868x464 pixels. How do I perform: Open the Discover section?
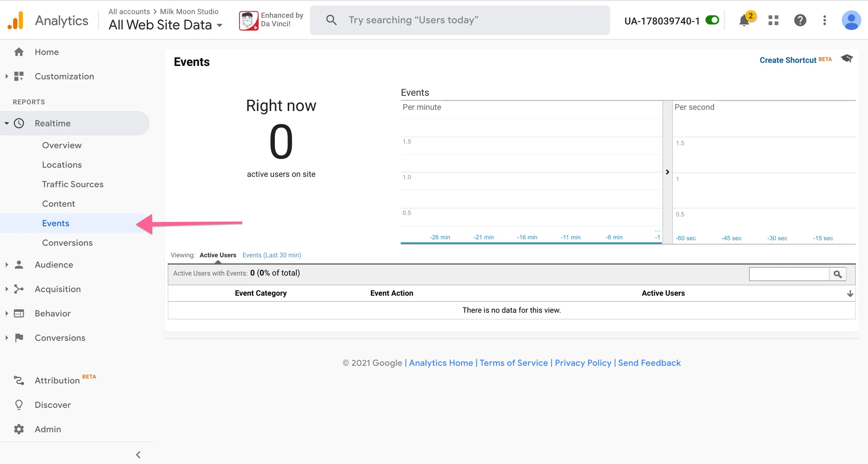tap(53, 405)
